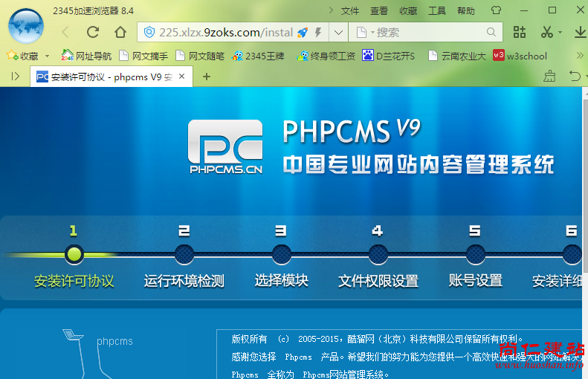Viewport: 588px width, 379px height.
Task: Click the search magnifier icon
Action: coord(491,32)
